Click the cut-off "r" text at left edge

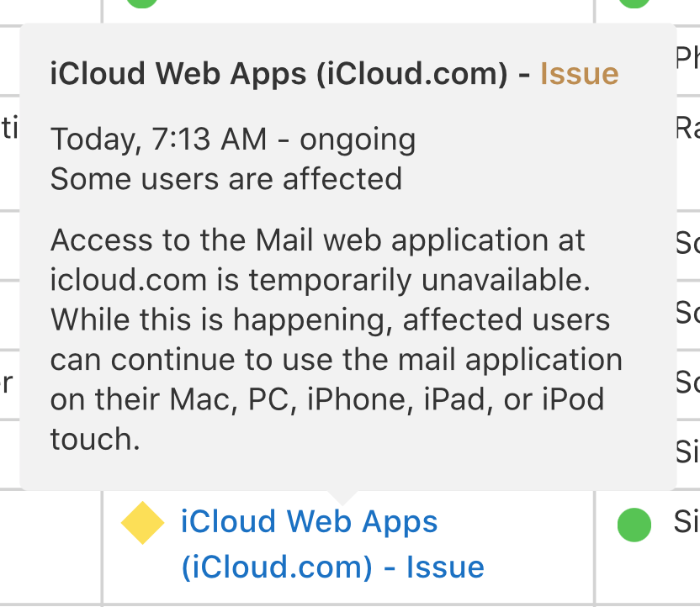click(6, 382)
